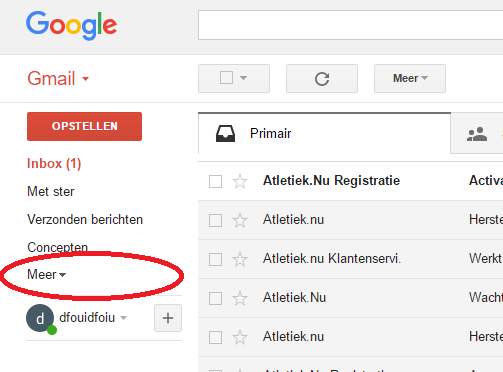Check the second Atletiek.nu Herstel email
This screenshot has width=503, height=372.
pos(215,337)
